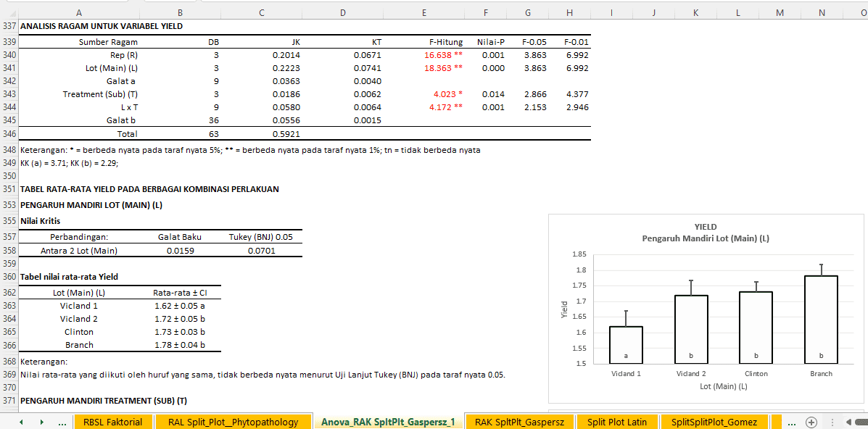868x429 pixels.
Task: Click the scroll-left arrow of the horizontal scrollbar
Action: pos(848,422)
